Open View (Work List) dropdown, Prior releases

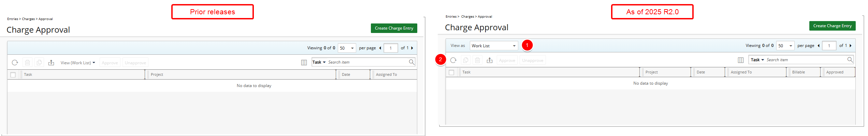[x=78, y=63]
